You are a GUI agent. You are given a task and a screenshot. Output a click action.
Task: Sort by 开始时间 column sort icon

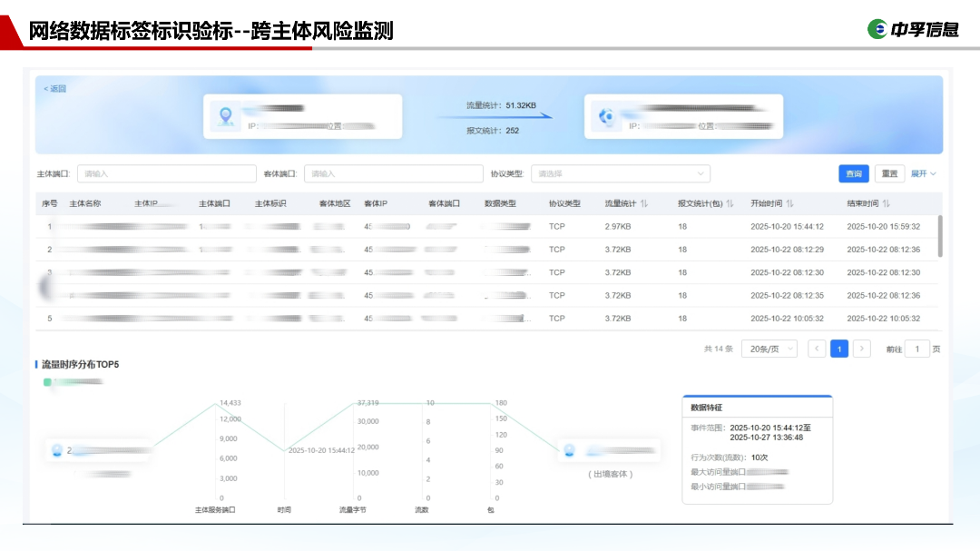790,204
